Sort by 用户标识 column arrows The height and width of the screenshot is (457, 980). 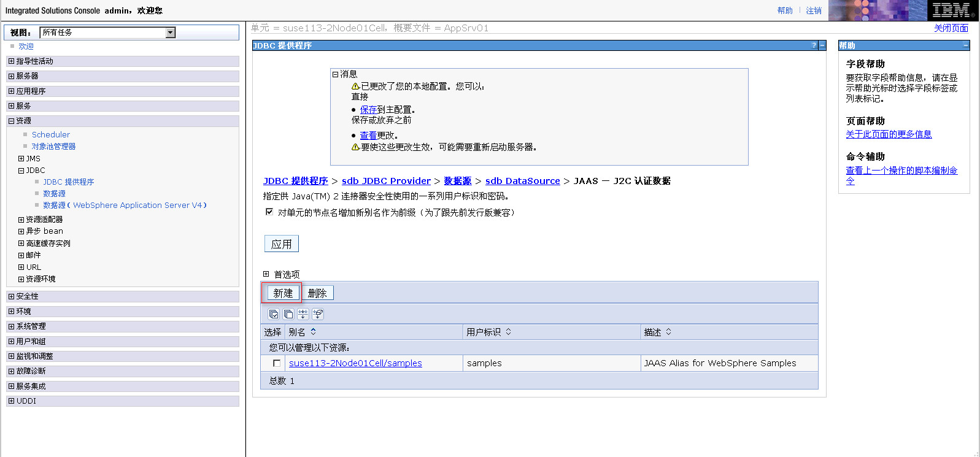[509, 332]
